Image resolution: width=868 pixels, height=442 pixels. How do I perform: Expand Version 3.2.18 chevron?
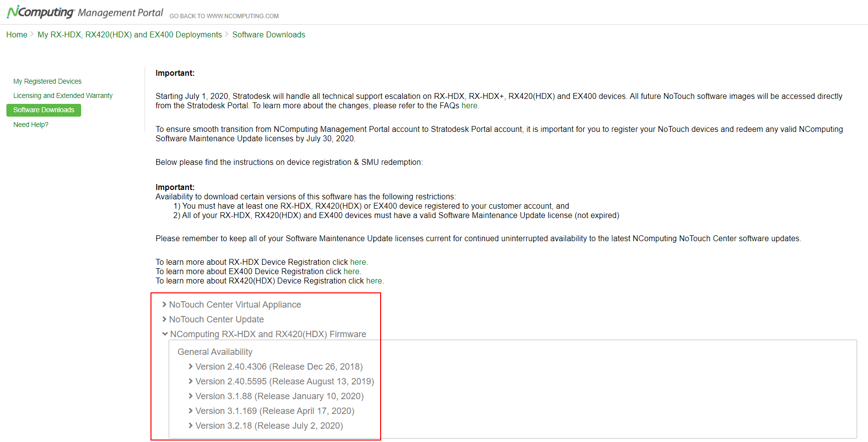pos(191,426)
